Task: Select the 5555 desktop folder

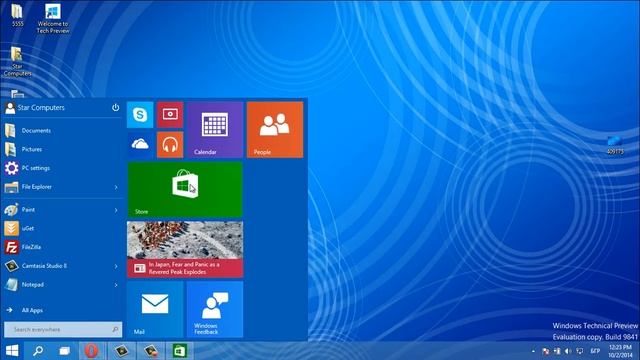Action: point(17,16)
